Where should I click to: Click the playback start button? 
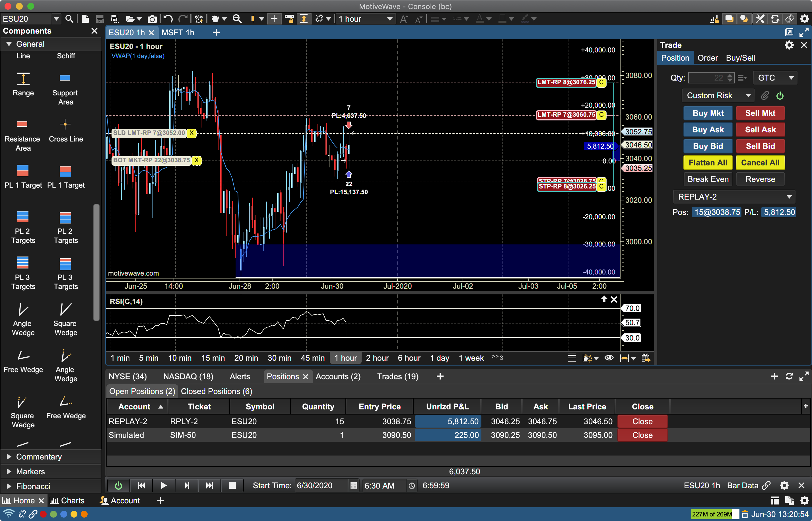[x=164, y=486]
